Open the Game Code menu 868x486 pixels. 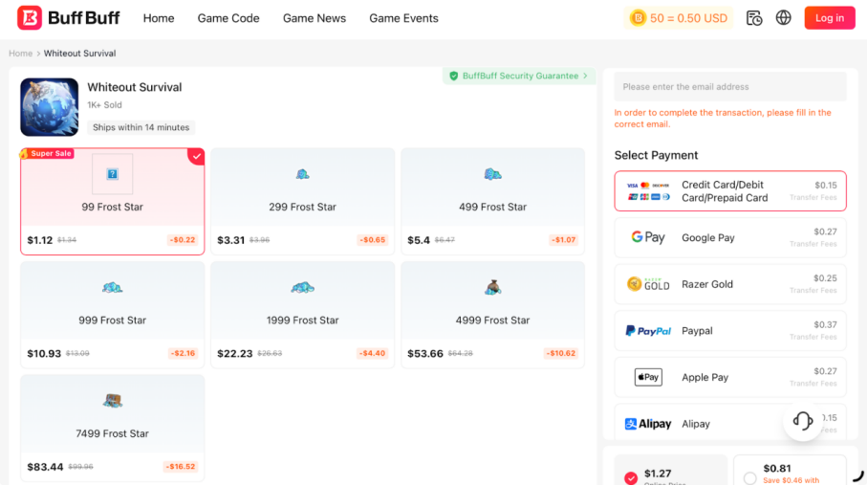point(228,18)
